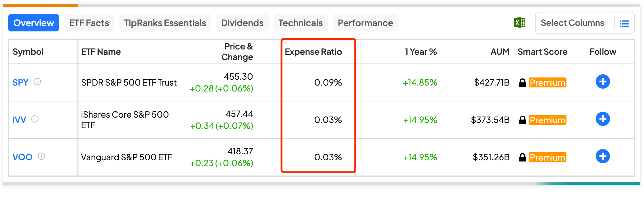
Task: Open the TipRanks Essentials tab
Action: [165, 23]
